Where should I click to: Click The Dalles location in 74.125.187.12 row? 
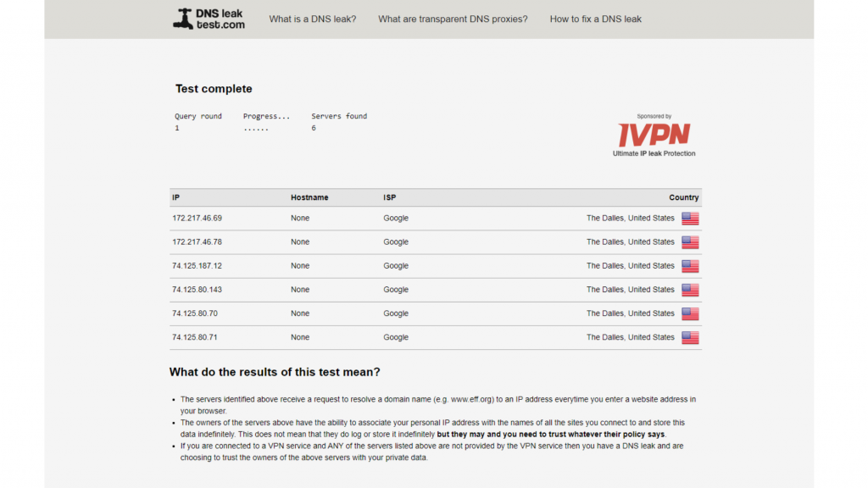point(631,265)
